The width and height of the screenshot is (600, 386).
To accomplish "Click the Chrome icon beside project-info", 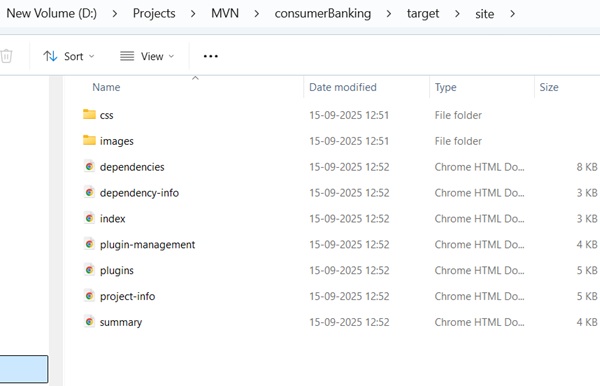I will [x=89, y=296].
